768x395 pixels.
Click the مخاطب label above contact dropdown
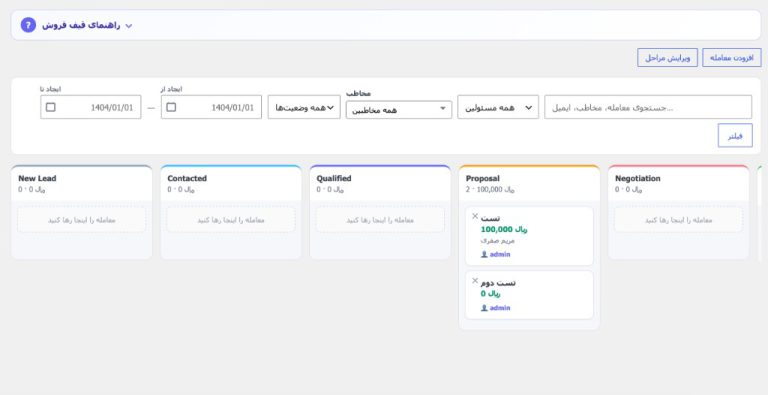coord(359,93)
